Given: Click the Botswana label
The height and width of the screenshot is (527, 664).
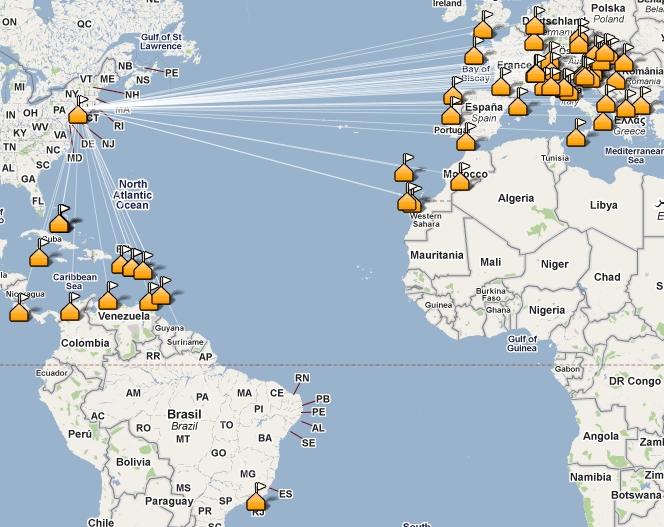Looking at the screenshot, I should pos(636,495).
